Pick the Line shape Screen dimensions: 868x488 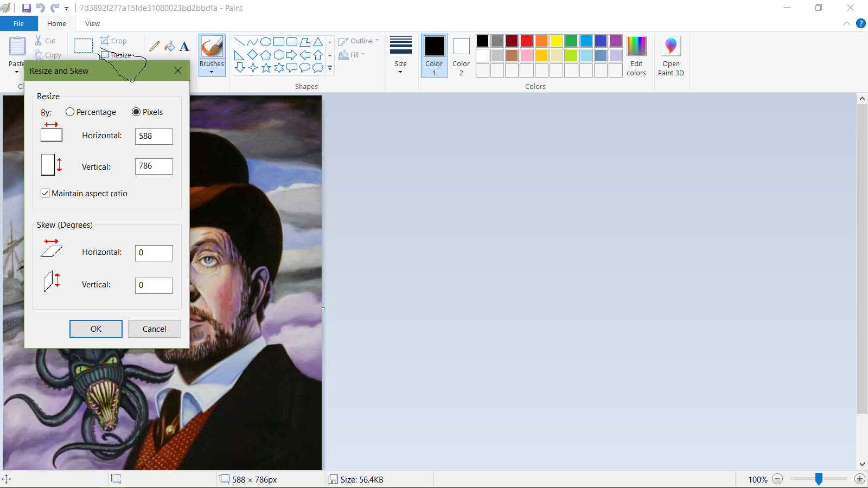coord(239,42)
